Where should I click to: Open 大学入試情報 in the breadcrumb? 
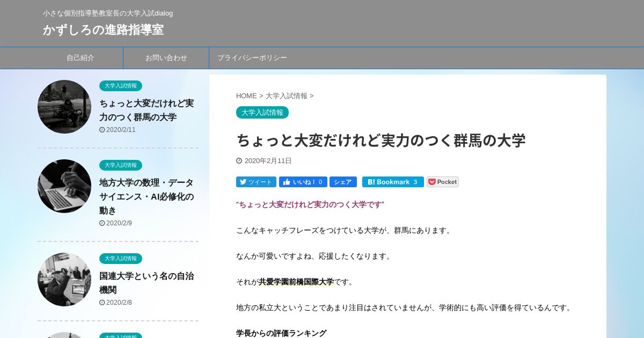tap(287, 96)
